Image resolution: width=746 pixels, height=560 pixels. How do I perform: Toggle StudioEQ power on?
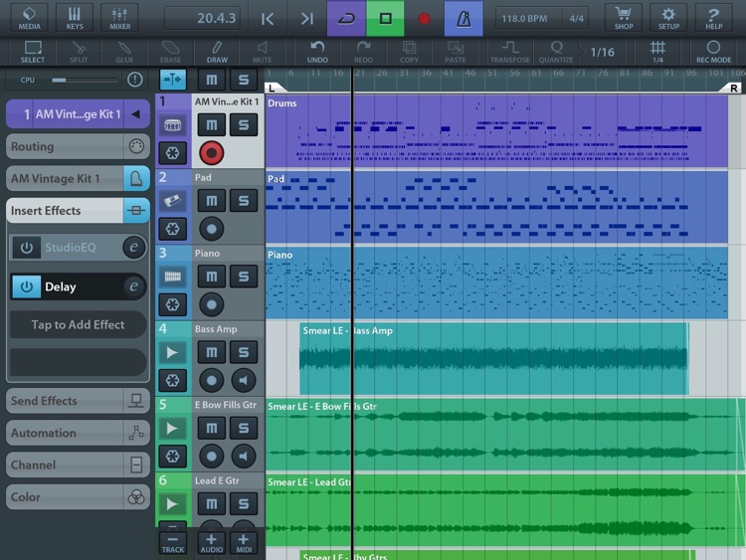click(27, 248)
